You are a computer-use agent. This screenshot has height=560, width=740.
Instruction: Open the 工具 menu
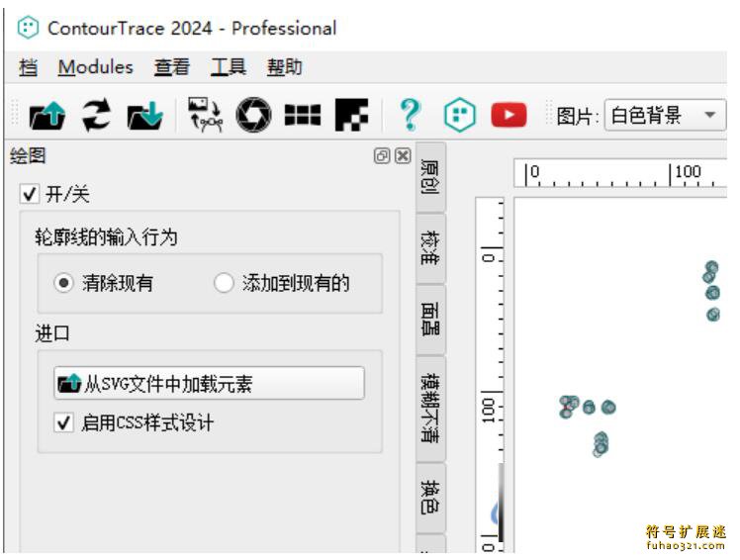229,67
